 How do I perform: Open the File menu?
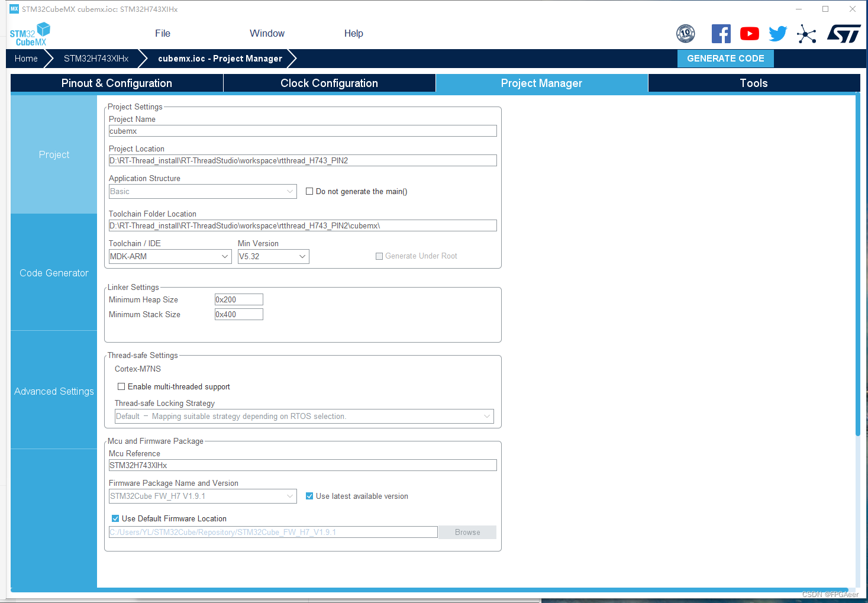point(163,34)
